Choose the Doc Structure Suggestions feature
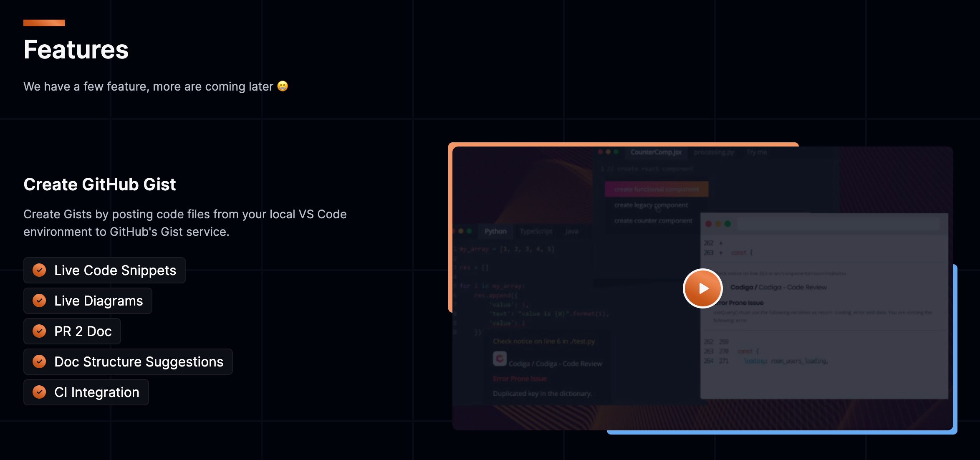The image size is (980, 460). [139, 362]
